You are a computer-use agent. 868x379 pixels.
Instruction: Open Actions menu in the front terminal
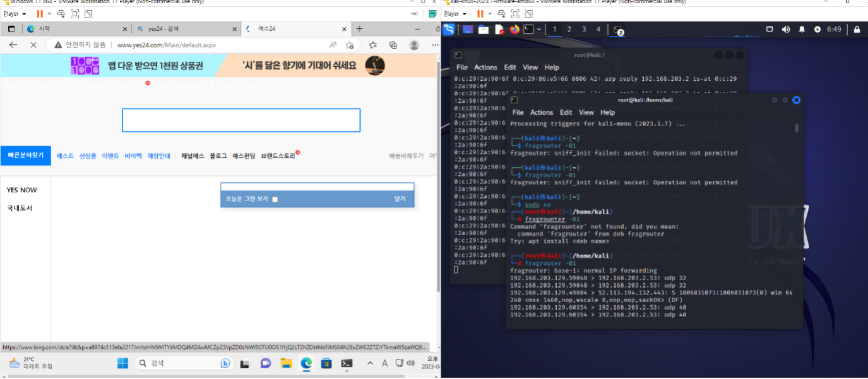pyautogui.click(x=542, y=112)
